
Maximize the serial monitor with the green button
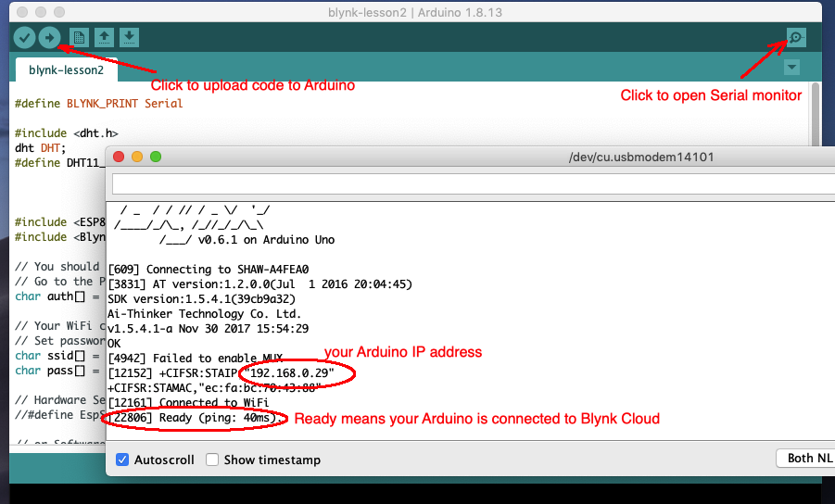coord(156,157)
